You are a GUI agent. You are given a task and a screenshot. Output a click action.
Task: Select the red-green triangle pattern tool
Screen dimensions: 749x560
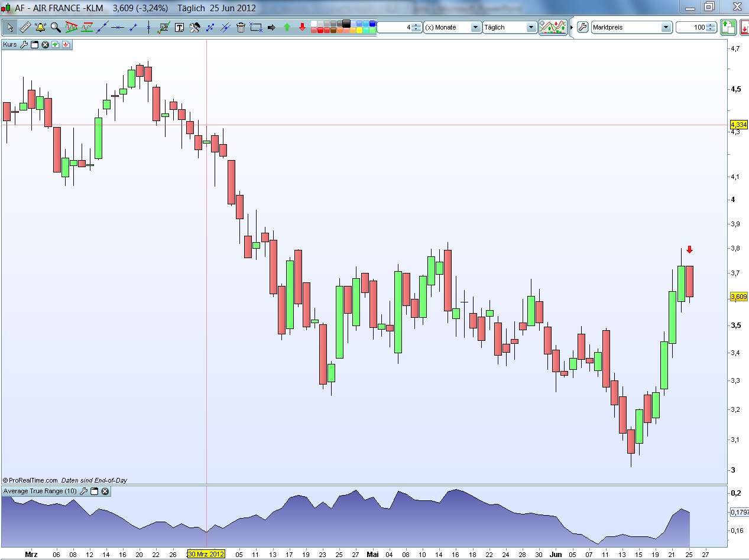point(72,27)
